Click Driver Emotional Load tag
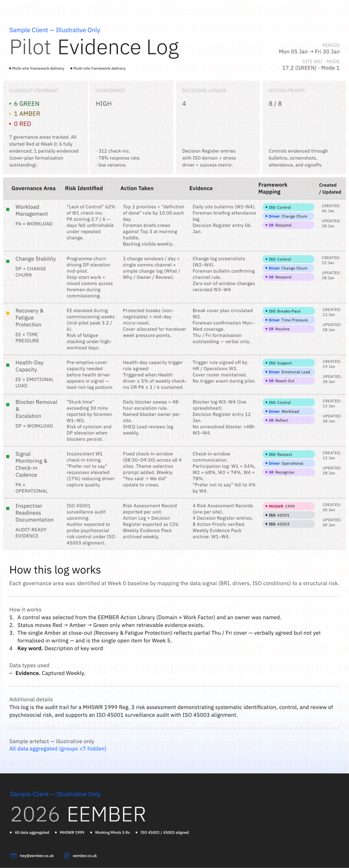This screenshot has height=868, width=349. [288, 372]
